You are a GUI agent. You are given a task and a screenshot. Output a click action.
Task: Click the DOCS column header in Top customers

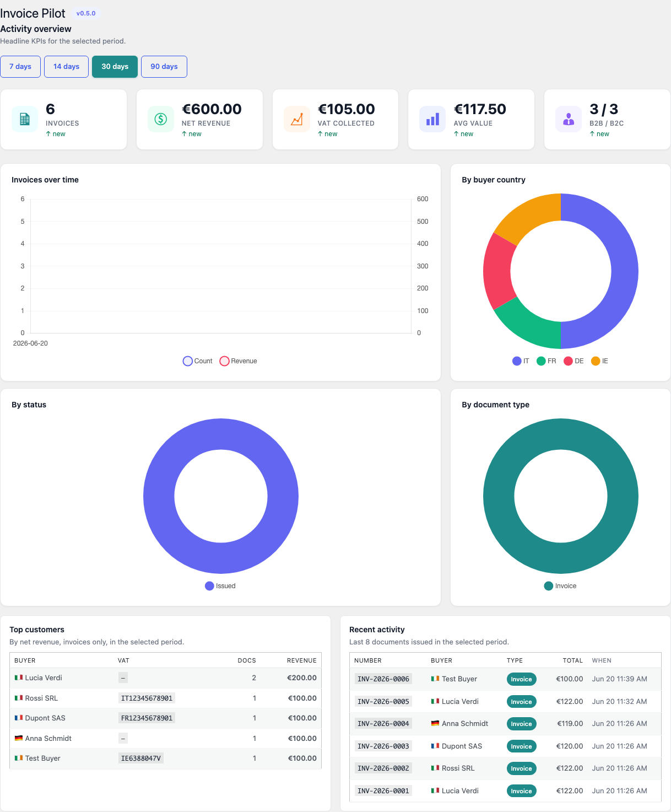tap(247, 660)
